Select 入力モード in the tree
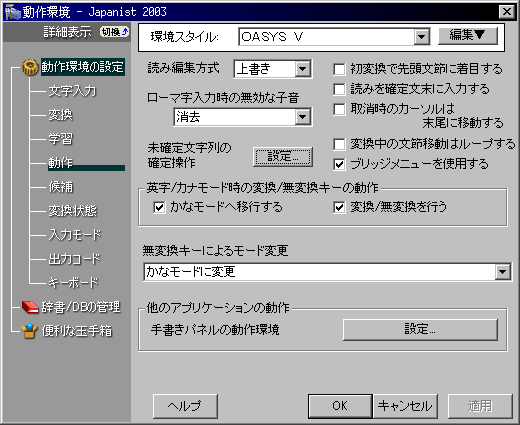Screen dimensions: 520x425 pos(75,235)
